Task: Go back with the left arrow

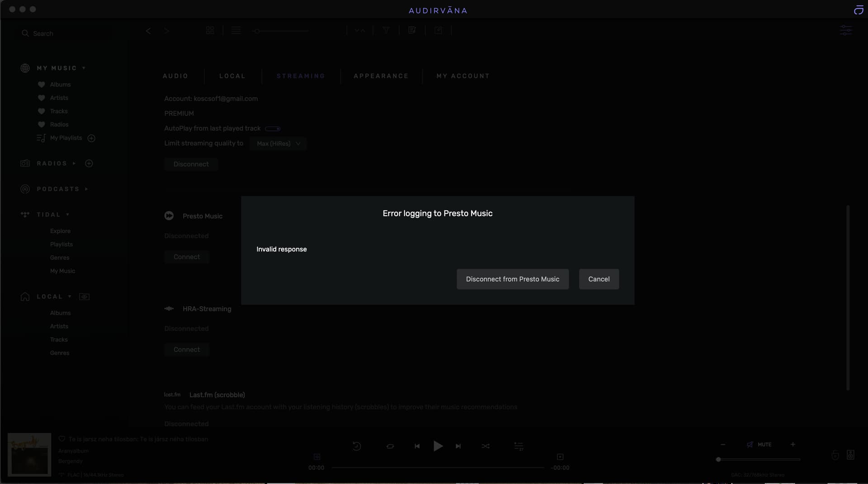Action: click(x=148, y=31)
